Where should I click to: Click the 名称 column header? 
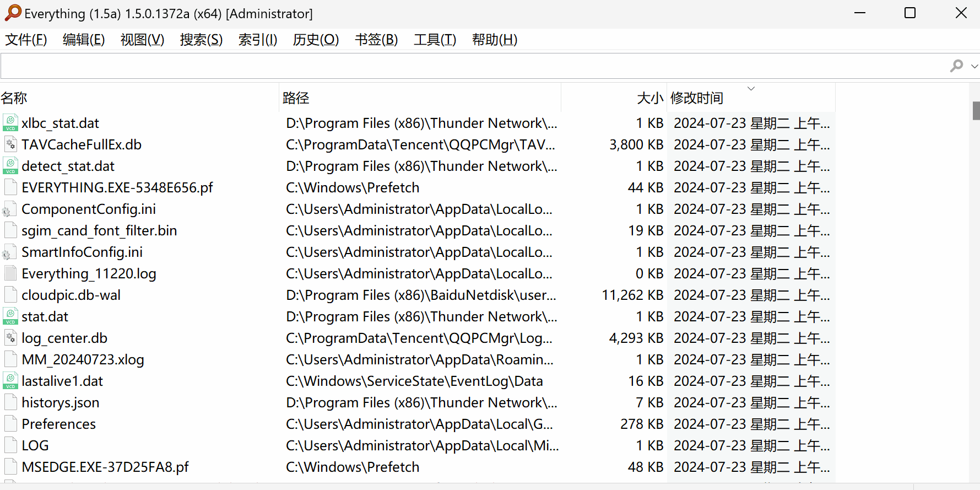pyautogui.click(x=14, y=98)
